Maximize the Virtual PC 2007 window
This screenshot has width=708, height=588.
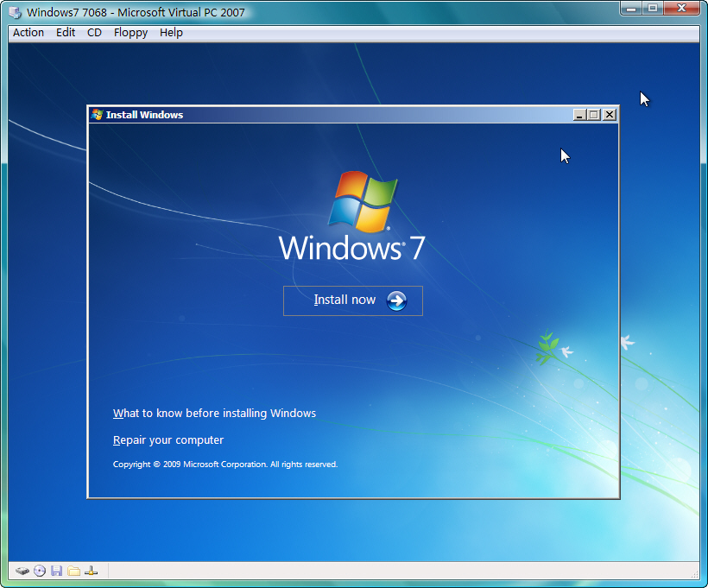point(653,8)
